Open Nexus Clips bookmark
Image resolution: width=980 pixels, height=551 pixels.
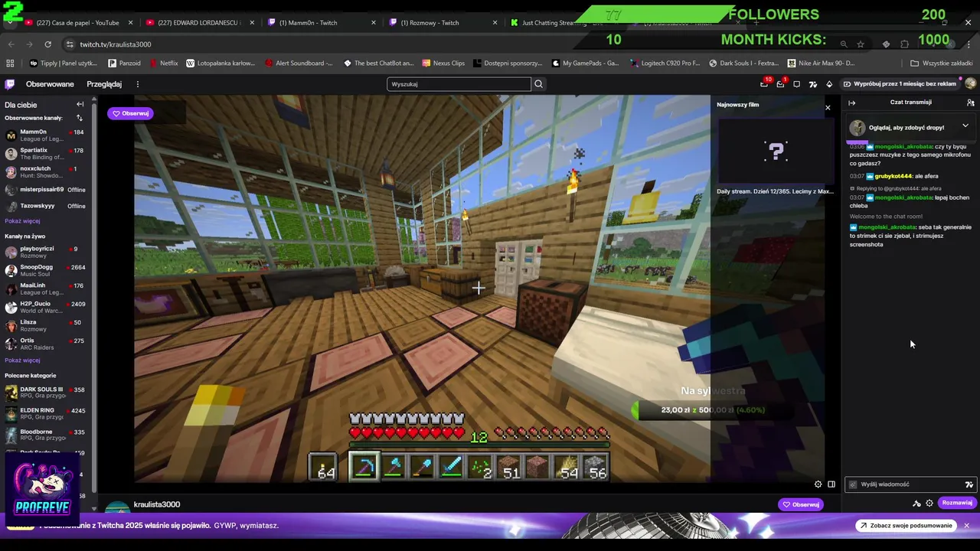tap(443, 64)
